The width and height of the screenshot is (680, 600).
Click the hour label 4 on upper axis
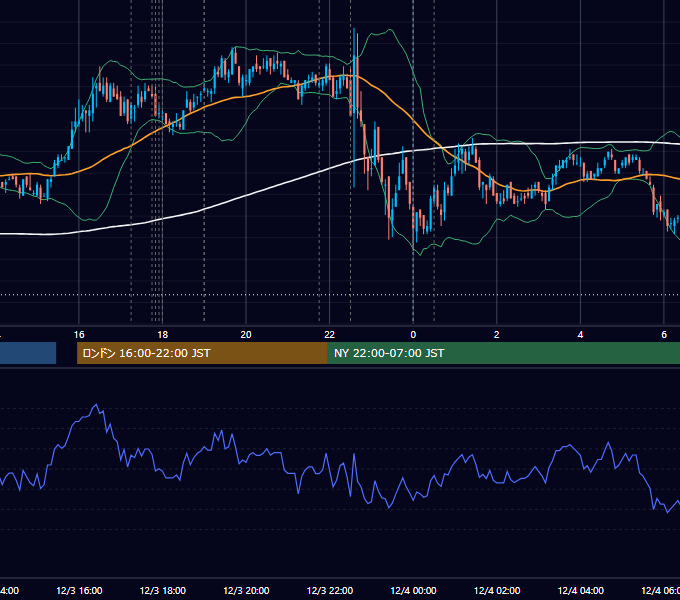tap(580, 335)
